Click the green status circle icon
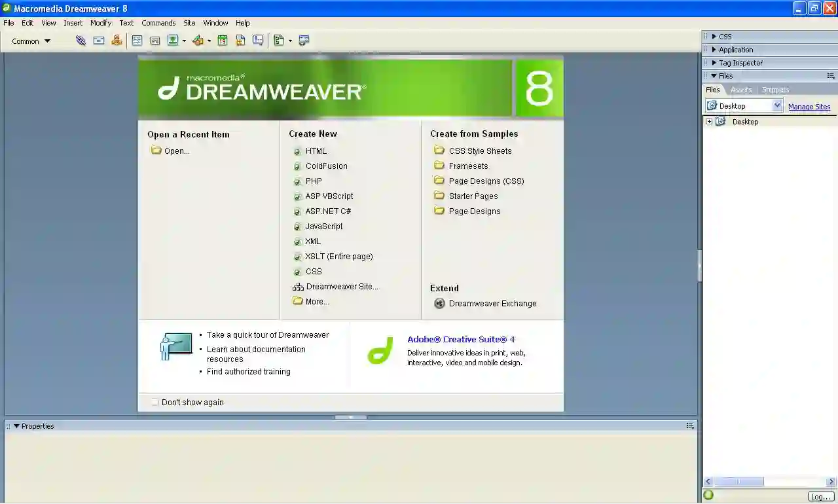 (708, 495)
